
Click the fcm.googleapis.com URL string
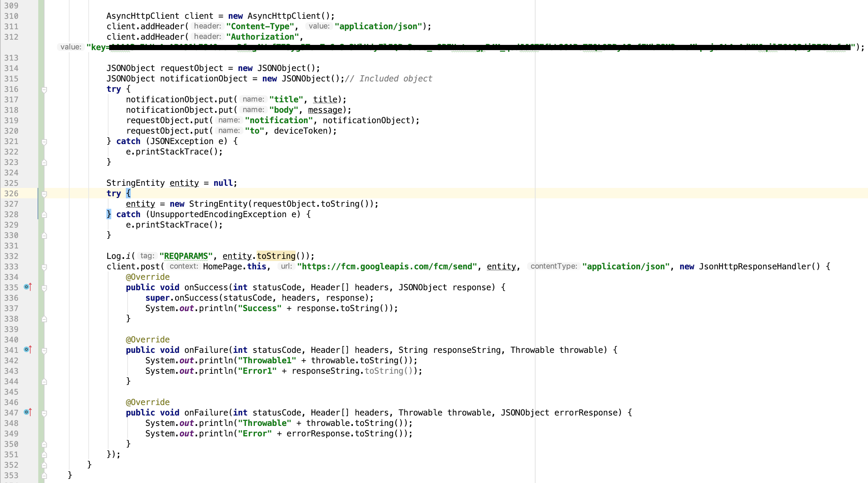pos(387,267)
